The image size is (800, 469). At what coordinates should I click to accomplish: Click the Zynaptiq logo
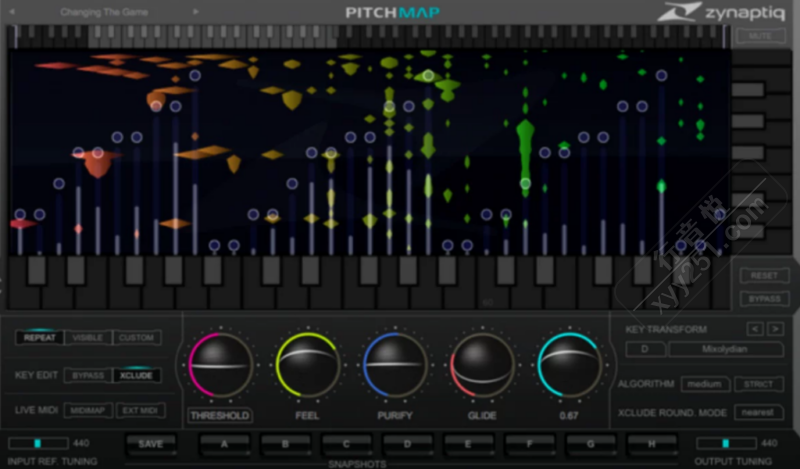click(721, 12)
